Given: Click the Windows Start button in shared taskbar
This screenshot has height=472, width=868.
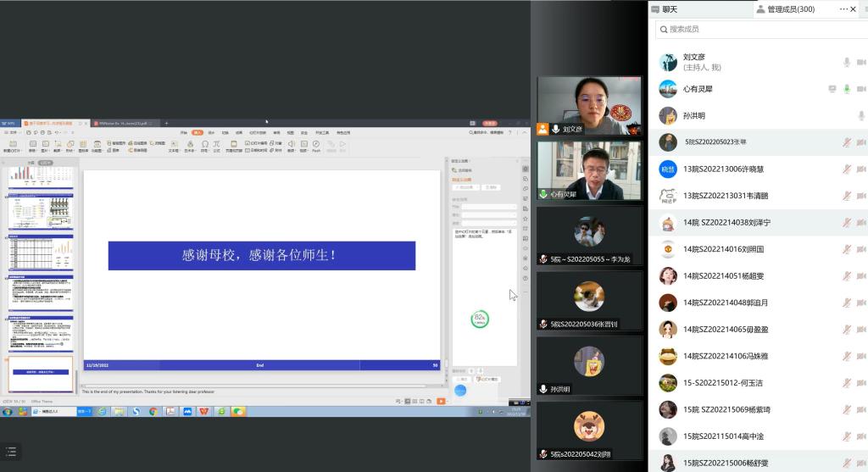Looking at the screenshot, I should (x=8, y=412).
